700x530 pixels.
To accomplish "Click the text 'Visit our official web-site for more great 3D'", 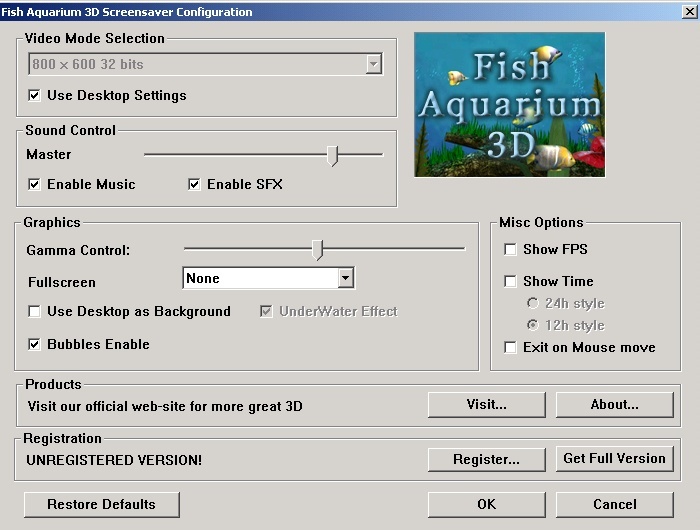I will click(x=165, y=406).
